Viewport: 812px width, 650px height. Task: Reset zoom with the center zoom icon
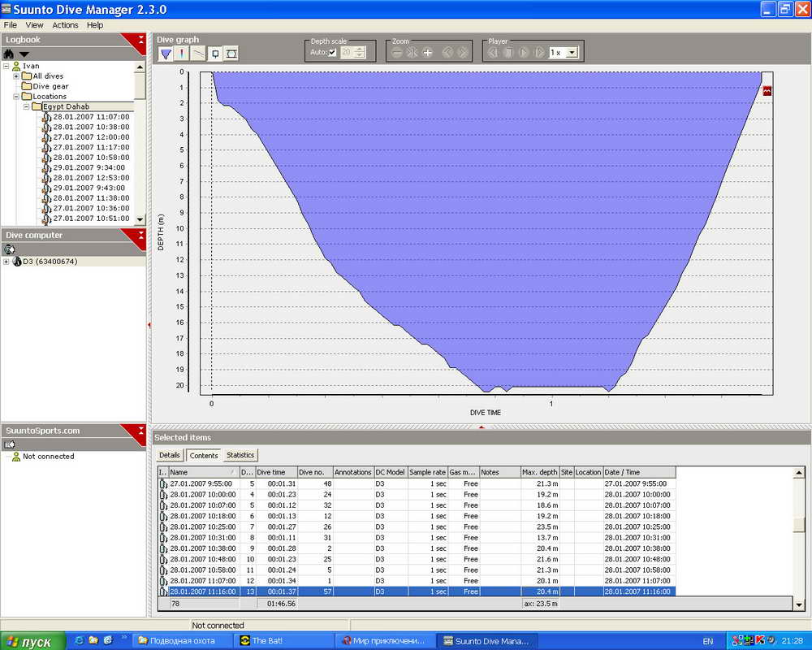[412, 52]
